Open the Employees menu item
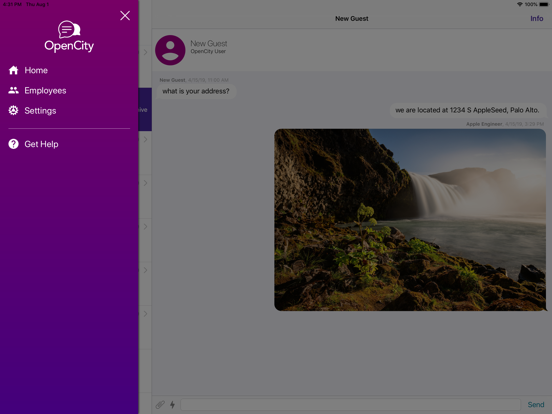This screenshot has height=414, width=552. click(x=45, y=91)
